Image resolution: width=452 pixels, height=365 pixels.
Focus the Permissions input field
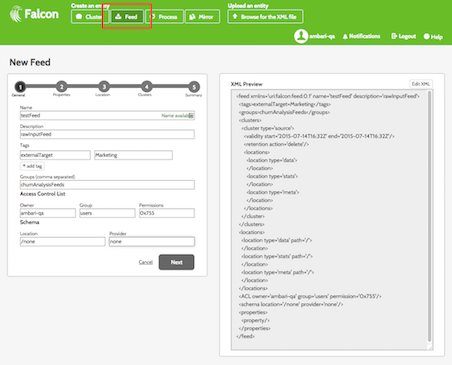[167, 213]
